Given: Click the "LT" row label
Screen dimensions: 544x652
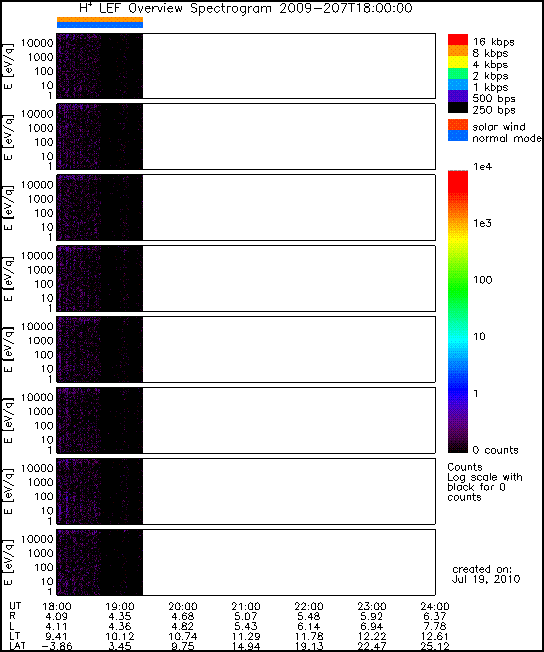Looking at the screenshot, I should [x=14, y=636].
